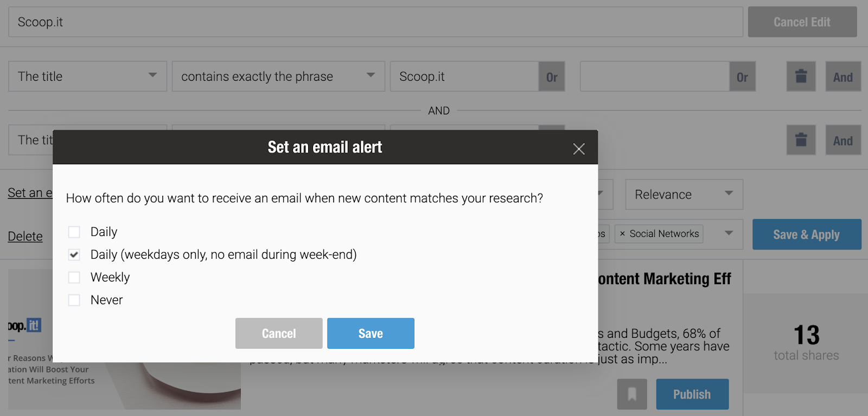Image resolution: width=868 pixels, height=416 pixels.
Task: Open the 'The title' field dropdown
Action: 87,76
